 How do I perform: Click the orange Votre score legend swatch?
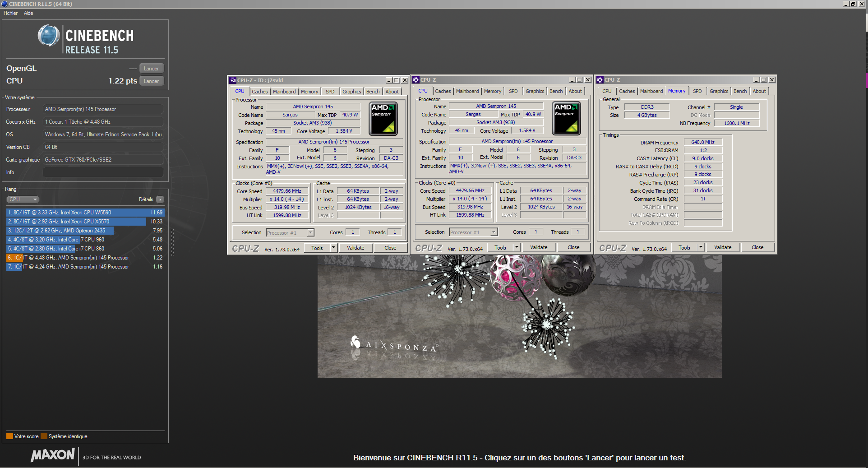pos(9,436)
